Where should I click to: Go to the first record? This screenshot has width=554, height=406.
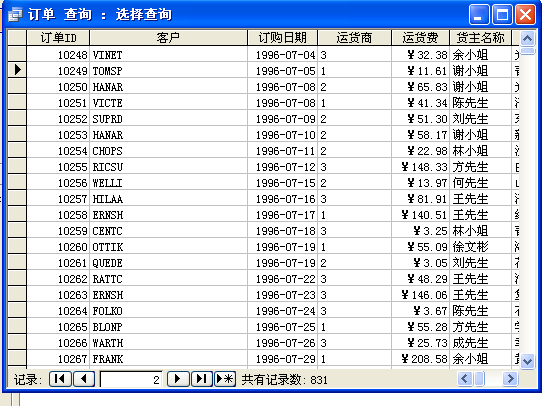pos(60,379)
